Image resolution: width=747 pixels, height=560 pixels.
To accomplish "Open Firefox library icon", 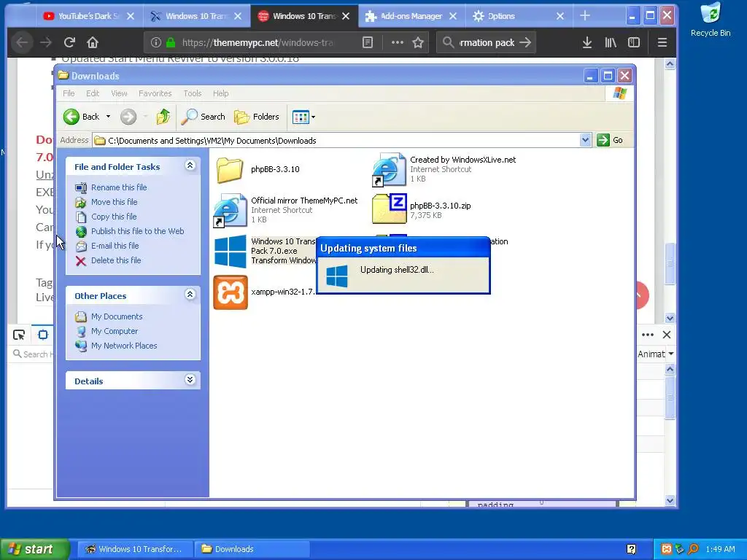I will 611,42.
